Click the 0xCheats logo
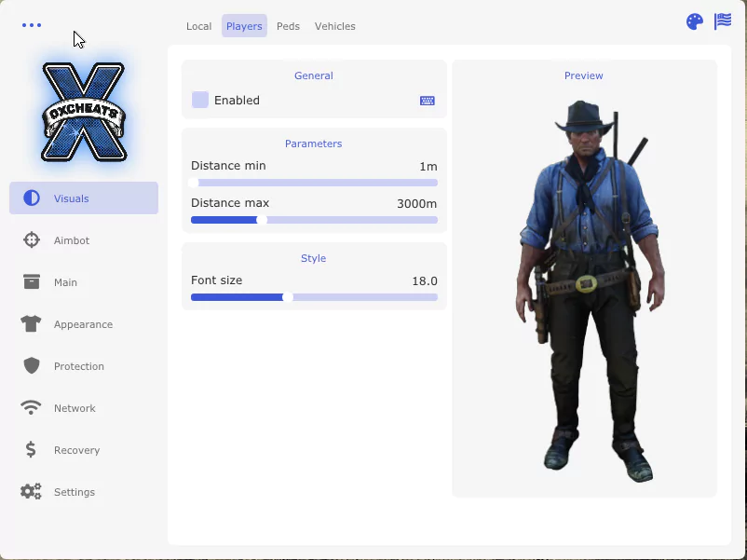This screenshot has width=747, height=560. point(84,112)
